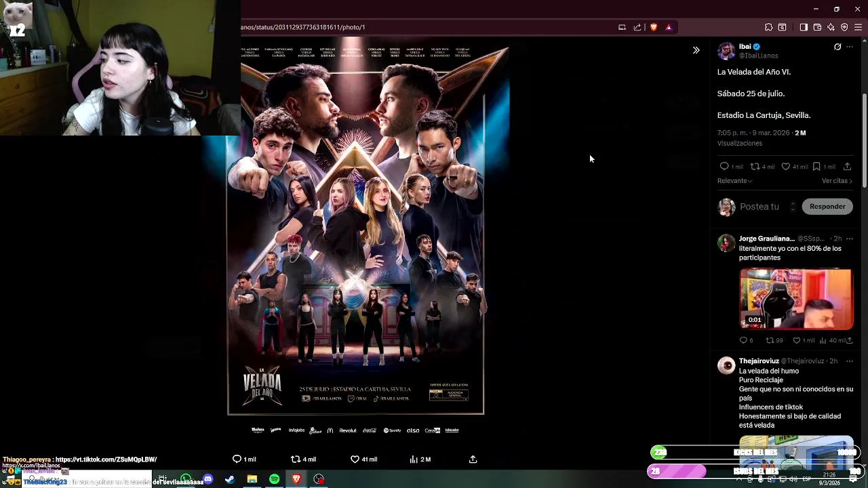Share icon in sidebar post actions
Viewport: 868px width, 488px height.
[x=847, y=166]
